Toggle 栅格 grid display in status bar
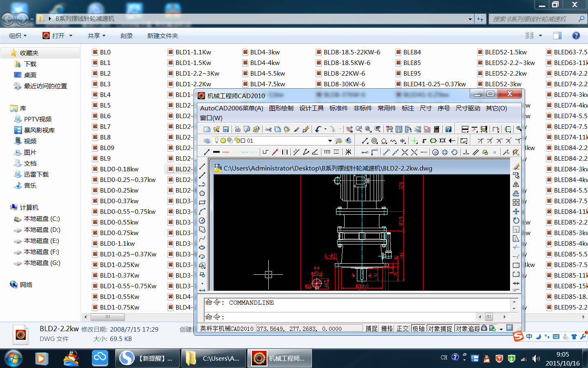The height and width of the screenshot is (368, 588). click(387, 328)
